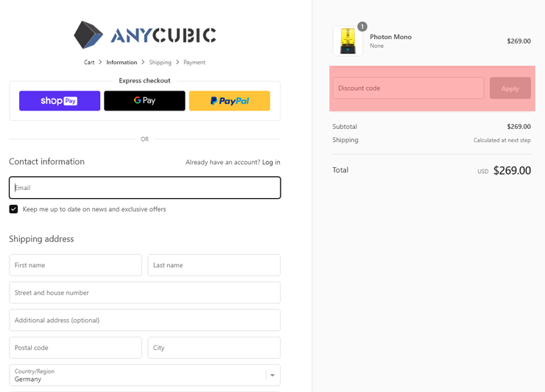This screenshot has height=392, width=545.
Task: Click the First name field
Action: (75, 265)
